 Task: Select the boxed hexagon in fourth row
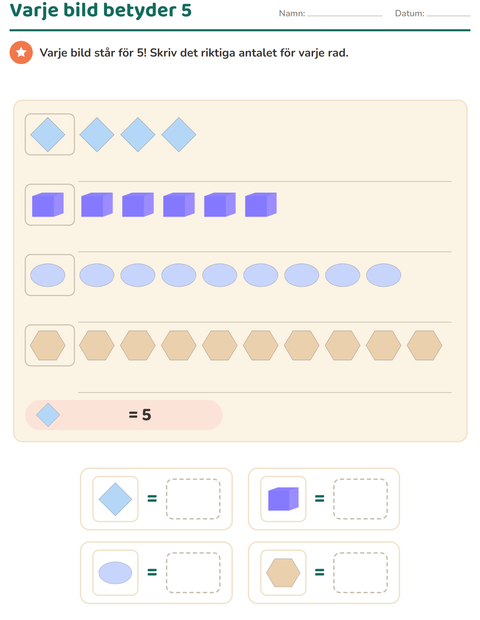[50, 345]
